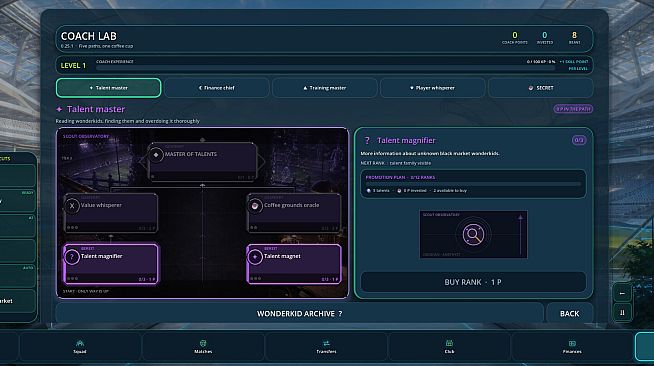The image size is (654, 366).
Task: Select the Talent magnifier skill node
Action: click(x=111, y=264)
